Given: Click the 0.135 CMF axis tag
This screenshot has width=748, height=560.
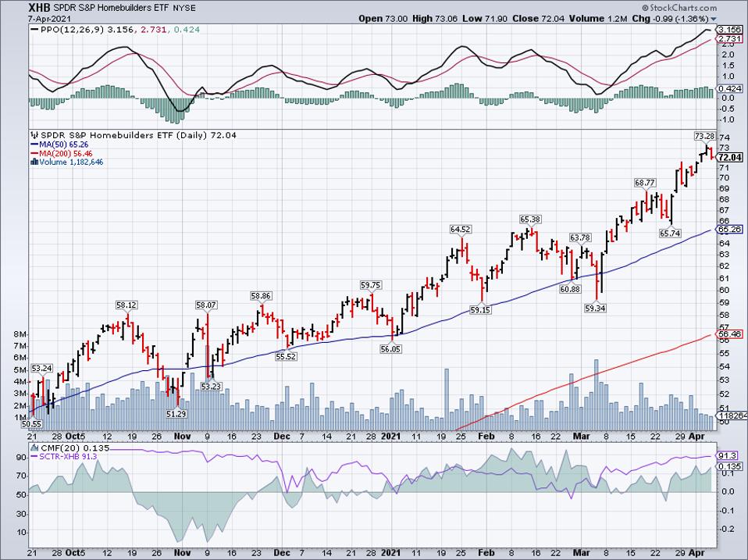Looking at the screenshot, I should click(730, 466).
